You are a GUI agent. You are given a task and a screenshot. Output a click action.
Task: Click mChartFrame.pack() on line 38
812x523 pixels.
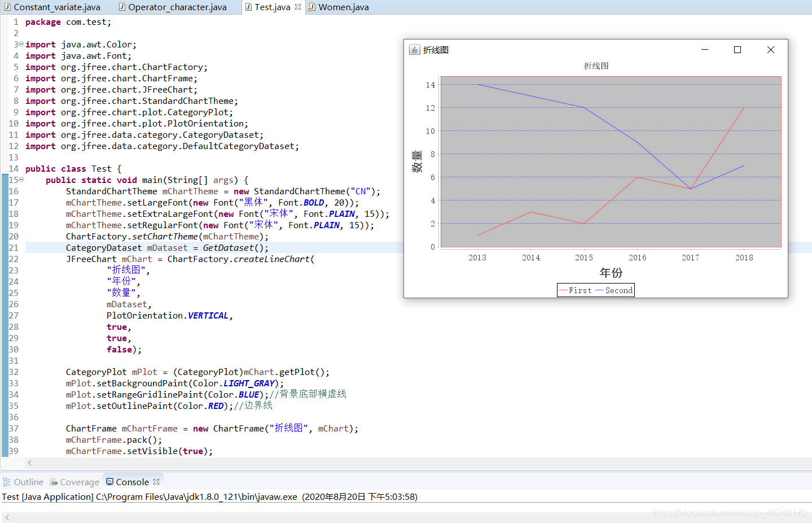[114, 439]
